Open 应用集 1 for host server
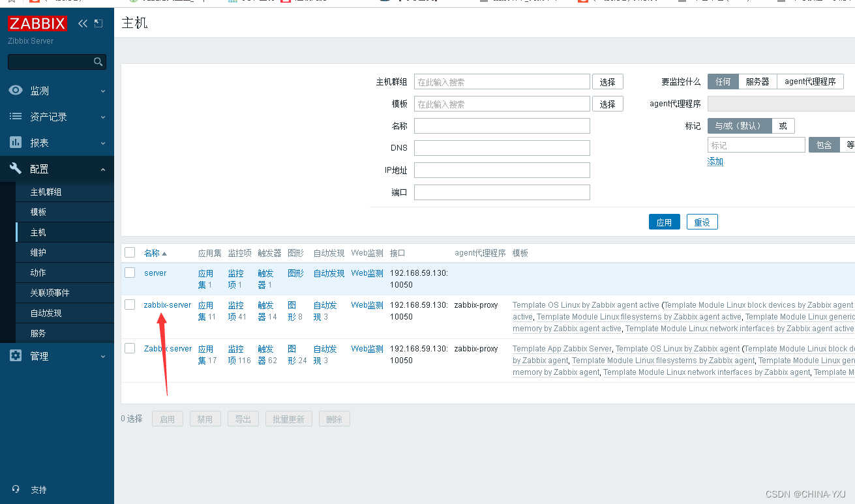 205,279
